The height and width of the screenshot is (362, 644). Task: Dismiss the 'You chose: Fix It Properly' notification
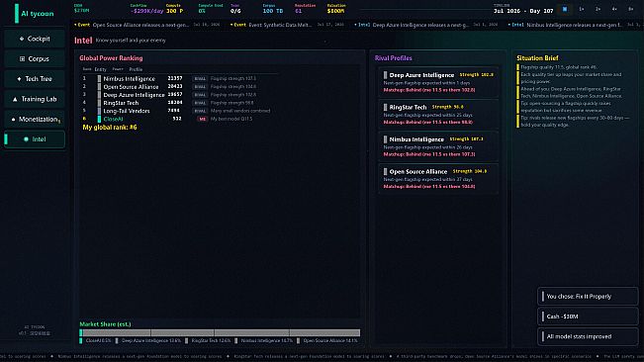click(x=588, y=297)
